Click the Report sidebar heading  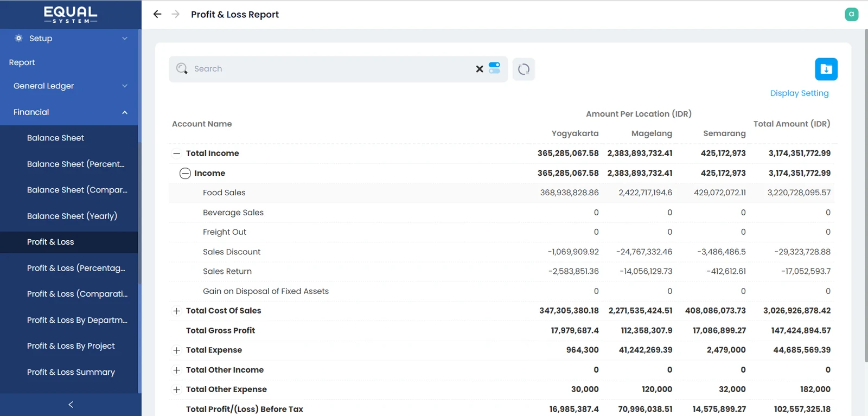pyautogui.click(x=22, y=62)
